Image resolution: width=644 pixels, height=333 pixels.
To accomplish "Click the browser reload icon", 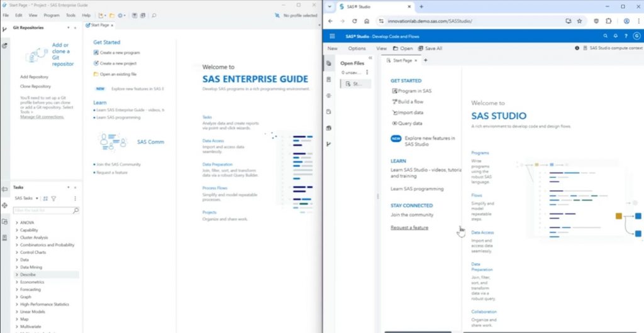I will (x=355, y=21).
